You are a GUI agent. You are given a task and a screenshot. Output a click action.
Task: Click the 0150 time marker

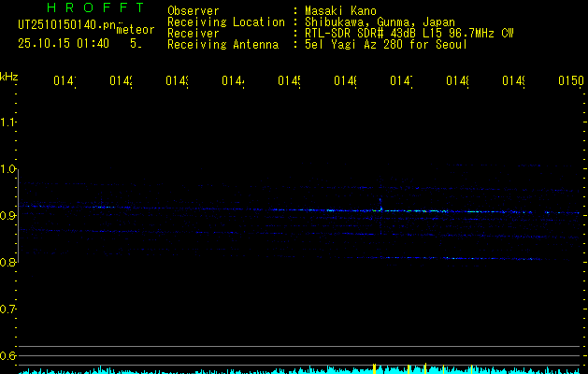pyautogui.click(x=570, y=82)
